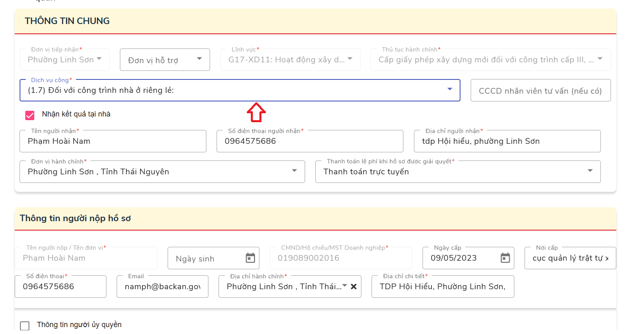Enable Thông tin người ủy quyền checkbox
The height and width of the screenshot is (334, 644).
click(25, 325)
